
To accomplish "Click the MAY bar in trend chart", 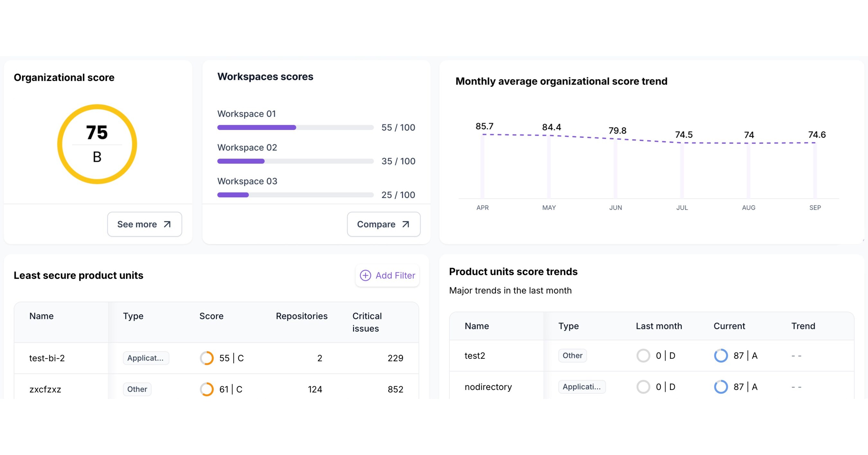I will coord(549,167).
